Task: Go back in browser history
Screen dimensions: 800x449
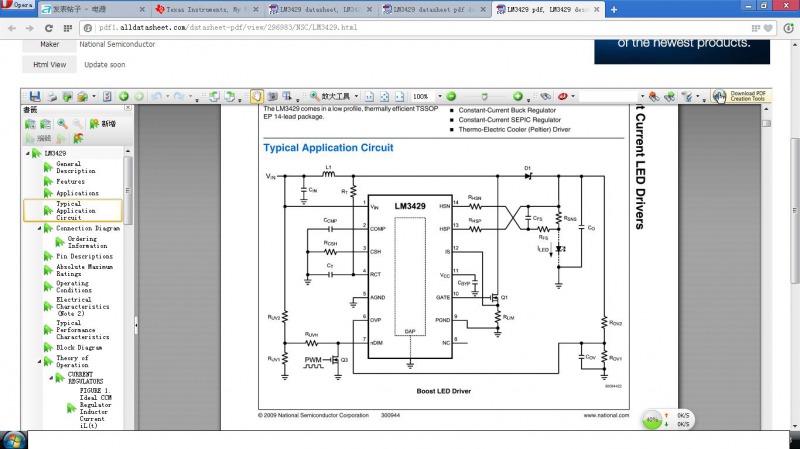Action: pyautogui.click(x=12, y=28)
